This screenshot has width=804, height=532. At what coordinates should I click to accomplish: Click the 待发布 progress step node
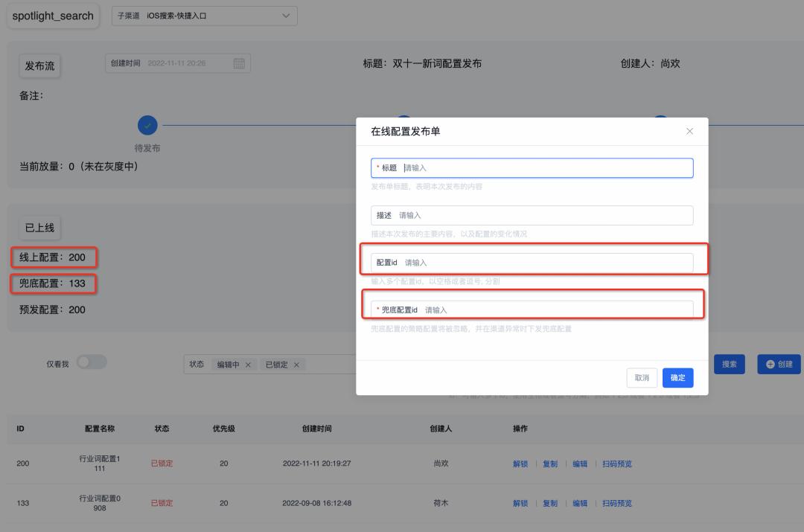pyautogui.click(x=147, y=125)
